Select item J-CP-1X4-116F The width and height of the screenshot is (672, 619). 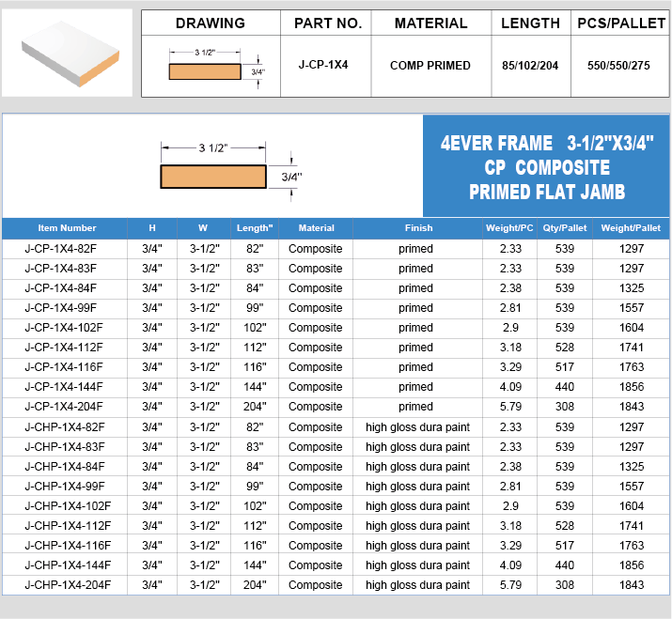pyautogui.click(x=64, y=367)
